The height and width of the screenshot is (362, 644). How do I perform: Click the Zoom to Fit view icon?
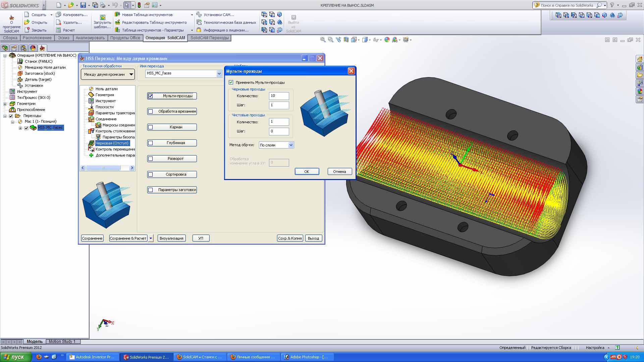tap(323, 40)
